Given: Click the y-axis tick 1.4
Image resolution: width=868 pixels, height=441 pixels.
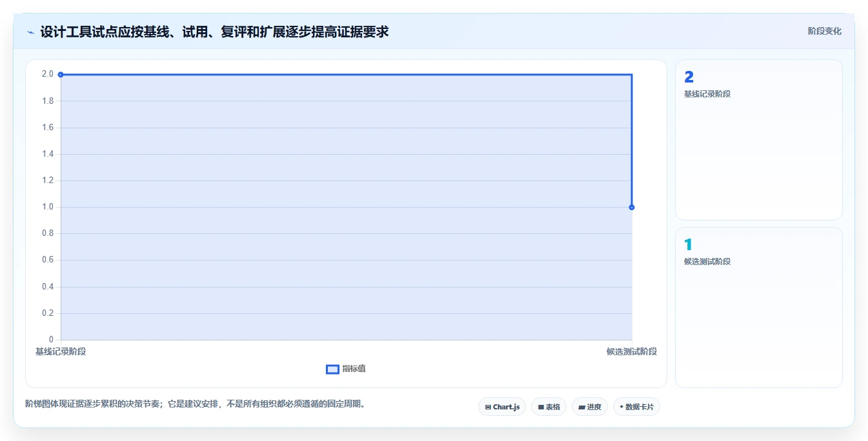Looking at the screenshot, I should [48, 153].
